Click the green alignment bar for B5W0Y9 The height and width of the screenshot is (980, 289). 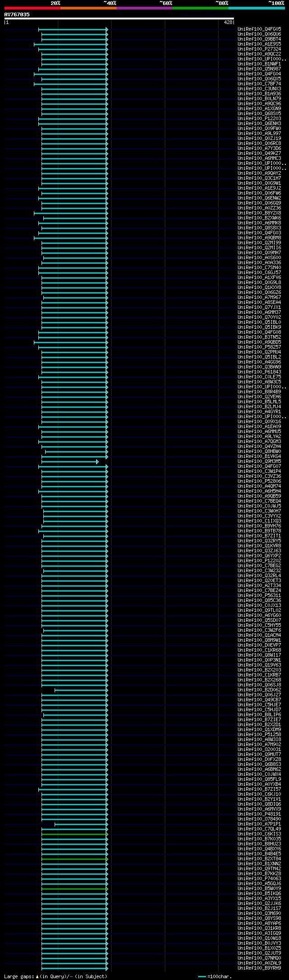click(x=75, y=889)
